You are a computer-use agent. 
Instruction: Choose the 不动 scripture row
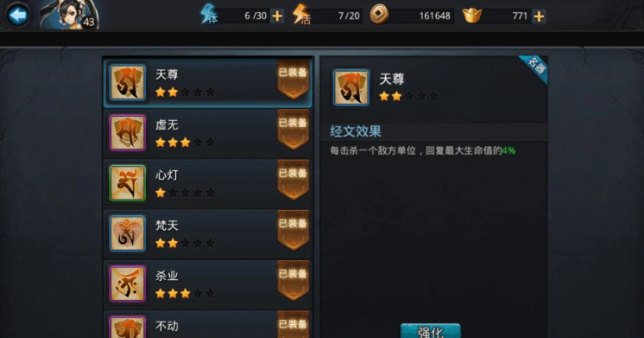(x=208, y=325)
